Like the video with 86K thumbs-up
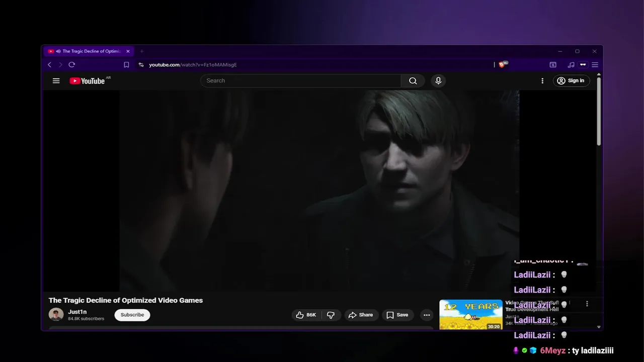The image size is (644, 362). 306,315
